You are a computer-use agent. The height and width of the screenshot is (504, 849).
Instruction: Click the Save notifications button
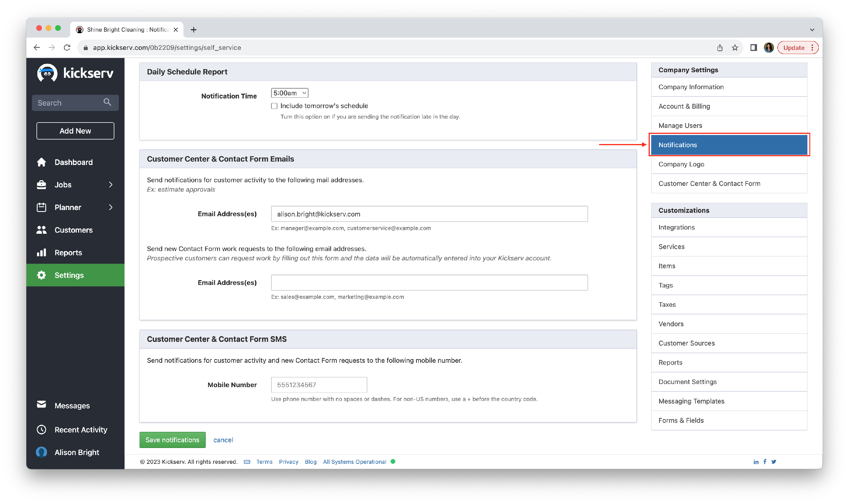pos(173,440)
